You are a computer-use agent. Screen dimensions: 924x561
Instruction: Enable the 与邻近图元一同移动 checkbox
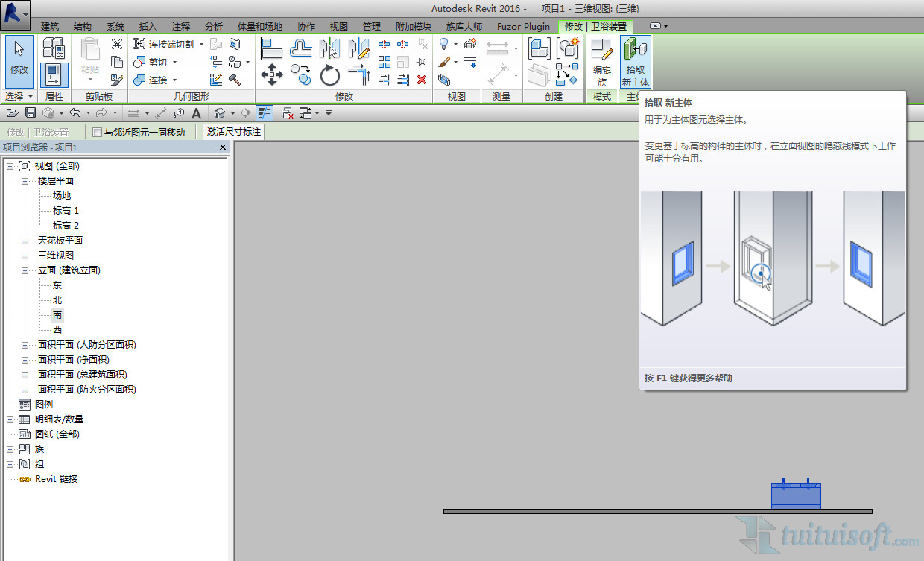coord(97,133)
